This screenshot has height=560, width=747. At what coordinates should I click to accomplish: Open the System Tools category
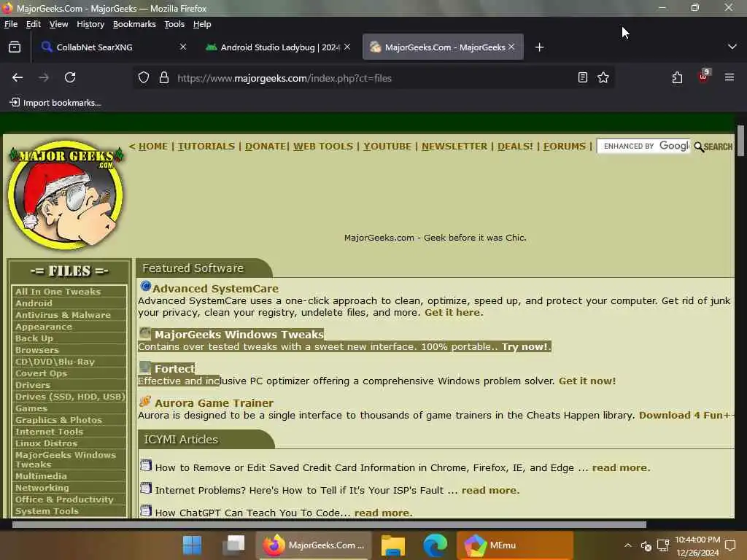tap(47, 511)
